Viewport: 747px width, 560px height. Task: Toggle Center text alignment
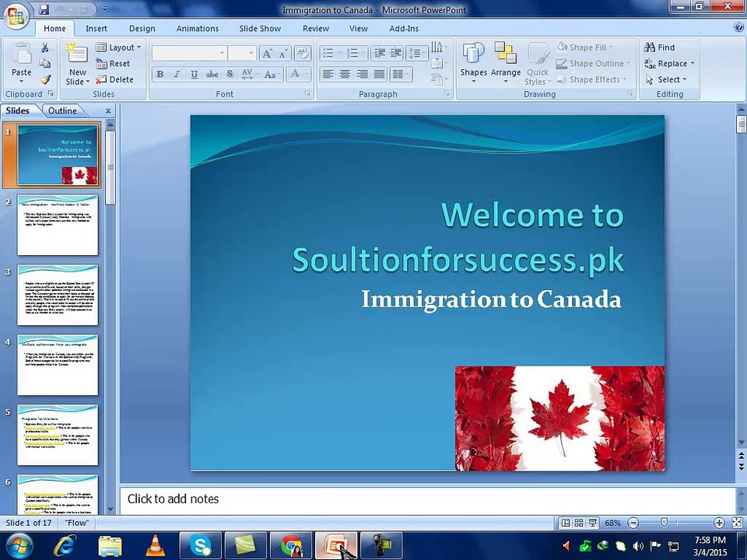point(345,74)
